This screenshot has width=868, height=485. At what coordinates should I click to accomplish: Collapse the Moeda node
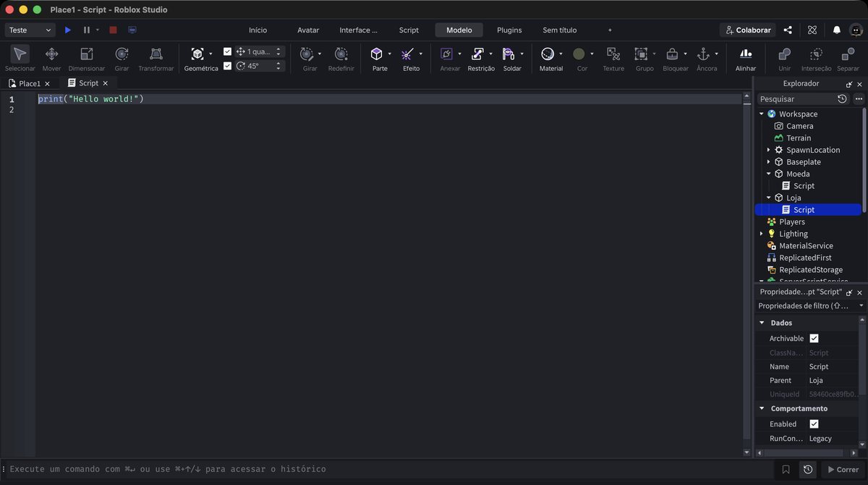point(769,174)
